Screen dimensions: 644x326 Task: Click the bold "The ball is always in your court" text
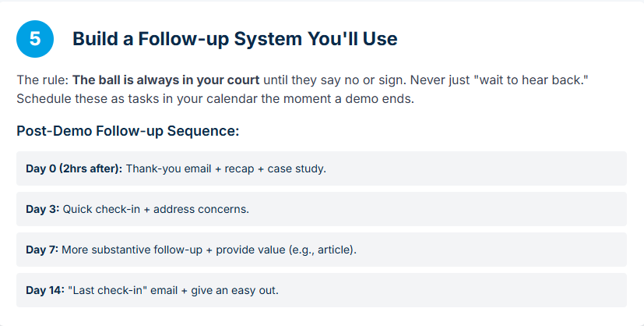pyautogui.click(x=166, y=80)
